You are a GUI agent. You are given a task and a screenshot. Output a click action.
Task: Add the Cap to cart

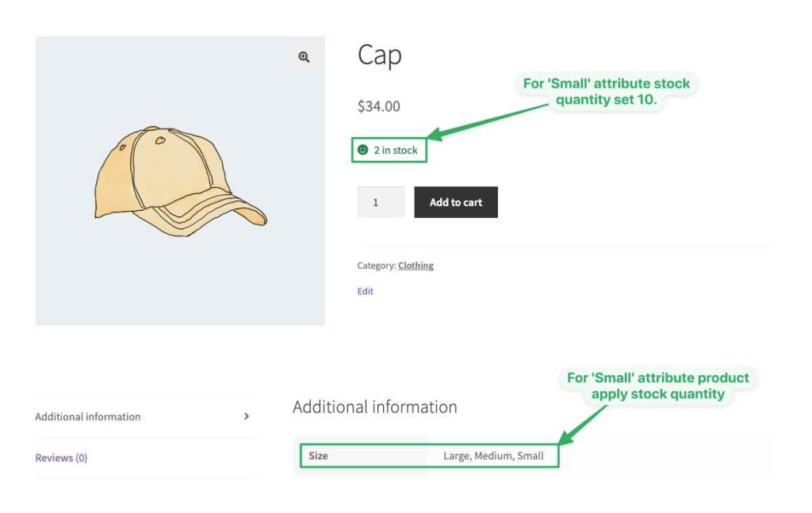tap(456, 202)
